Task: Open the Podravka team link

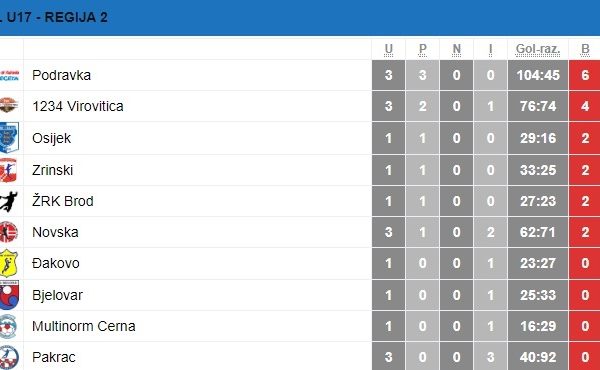Action: pyautogui.click(x=61, y=75)
